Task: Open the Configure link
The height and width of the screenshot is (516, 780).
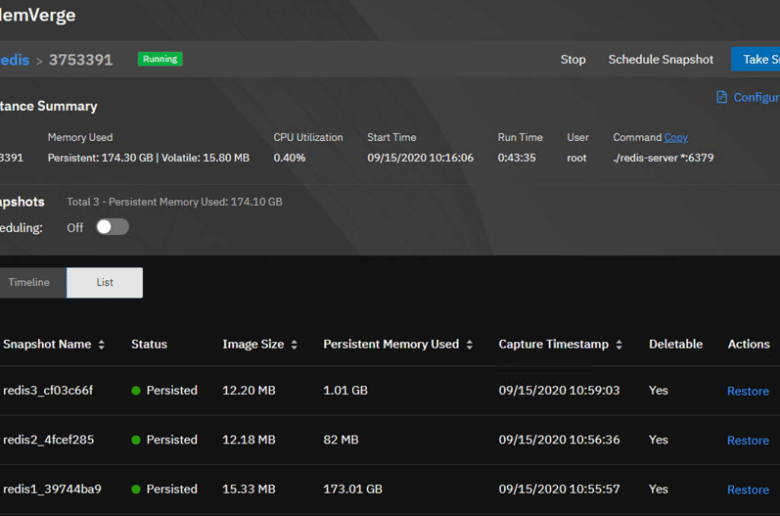Action: pyautogui.click(x=756, y=97)
